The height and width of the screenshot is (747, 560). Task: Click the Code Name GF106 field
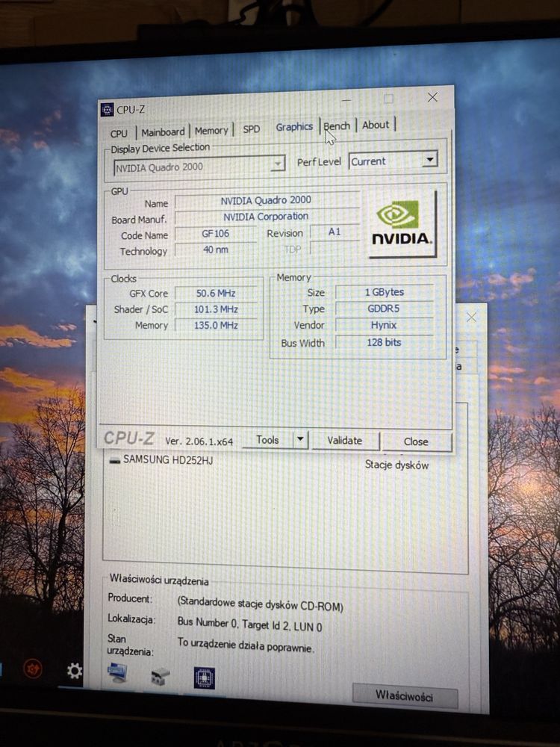[x=216, y=233]
